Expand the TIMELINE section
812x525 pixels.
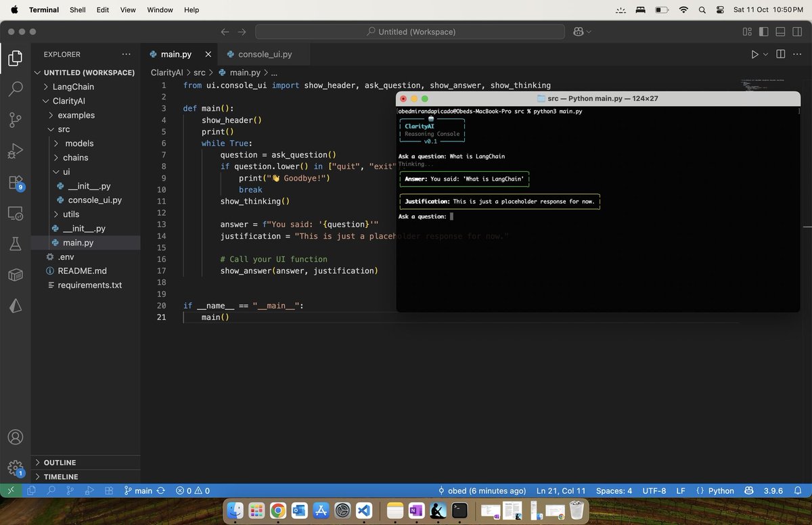(x=85, y=477)
